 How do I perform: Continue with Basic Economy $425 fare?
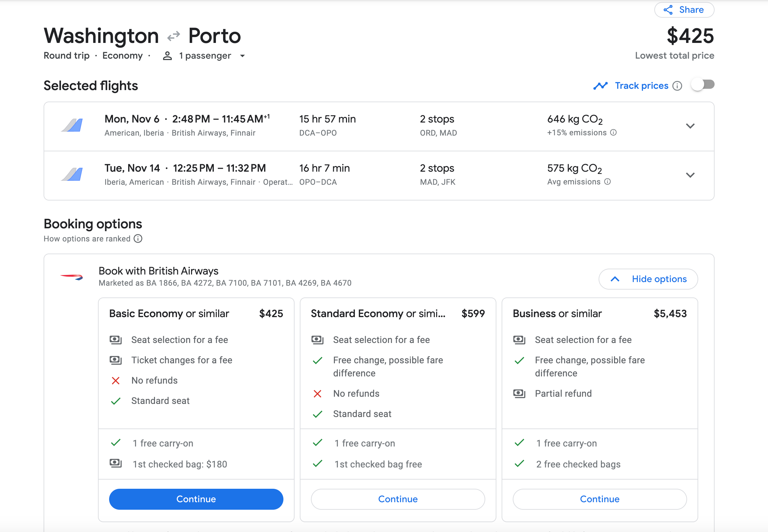196,499
